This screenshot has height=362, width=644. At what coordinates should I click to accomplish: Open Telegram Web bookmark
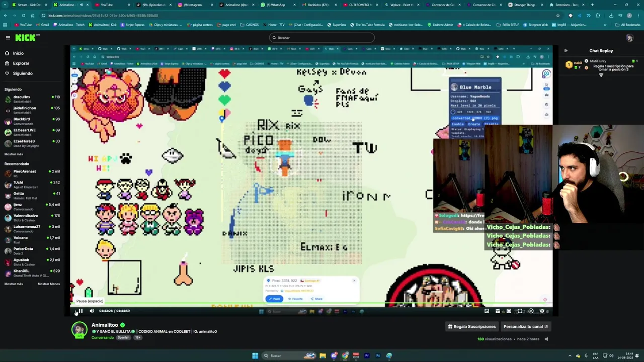[535, 25]
